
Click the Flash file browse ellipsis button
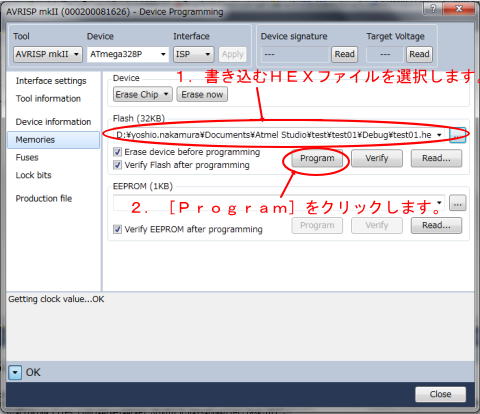[458, 135]
